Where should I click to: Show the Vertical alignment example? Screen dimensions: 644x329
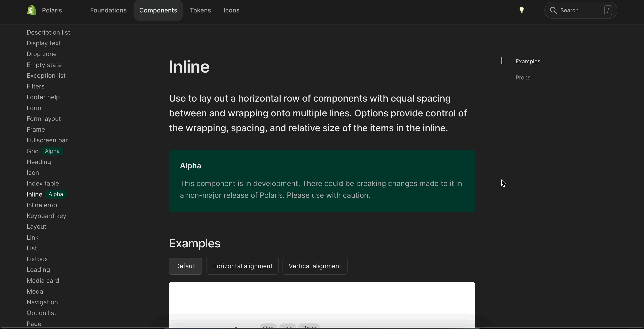pos(314,266)
